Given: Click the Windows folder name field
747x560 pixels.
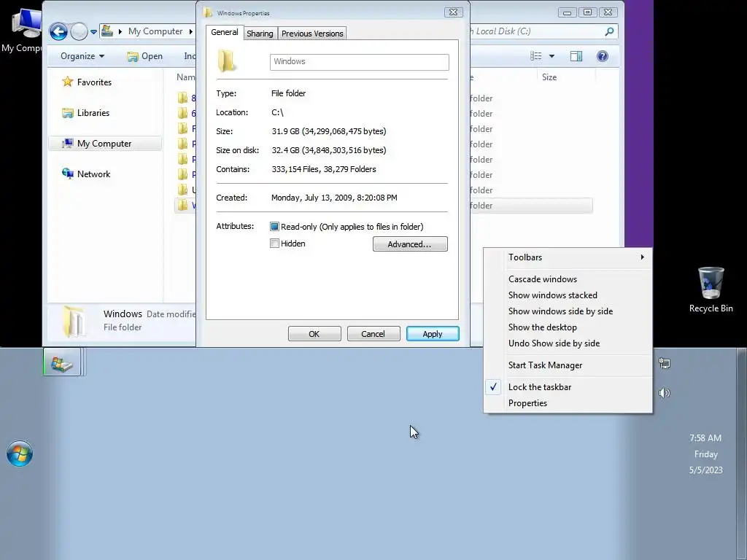Looking at the screenshot, I should 359,62.
